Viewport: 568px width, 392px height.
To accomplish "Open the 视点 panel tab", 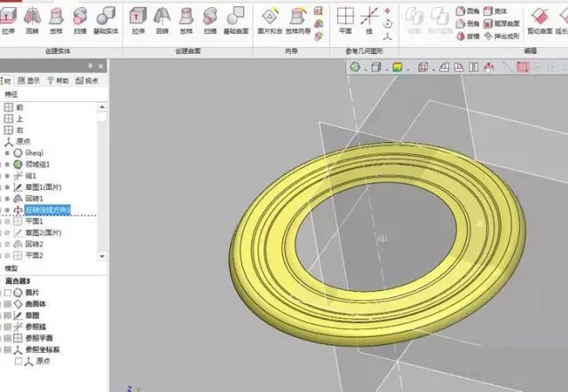I will point(88,80).
